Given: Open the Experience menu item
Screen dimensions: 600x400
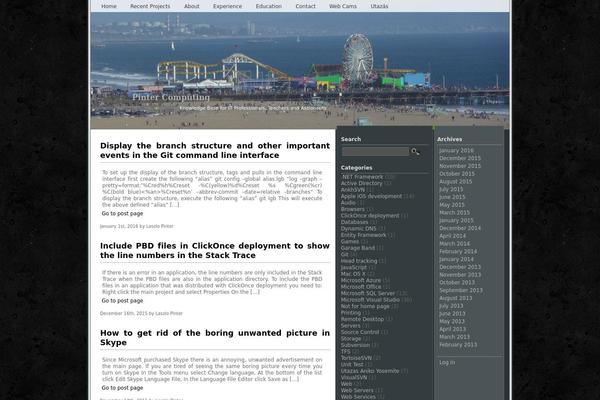Looking at the screenshot, I should (x=227, y=6).
